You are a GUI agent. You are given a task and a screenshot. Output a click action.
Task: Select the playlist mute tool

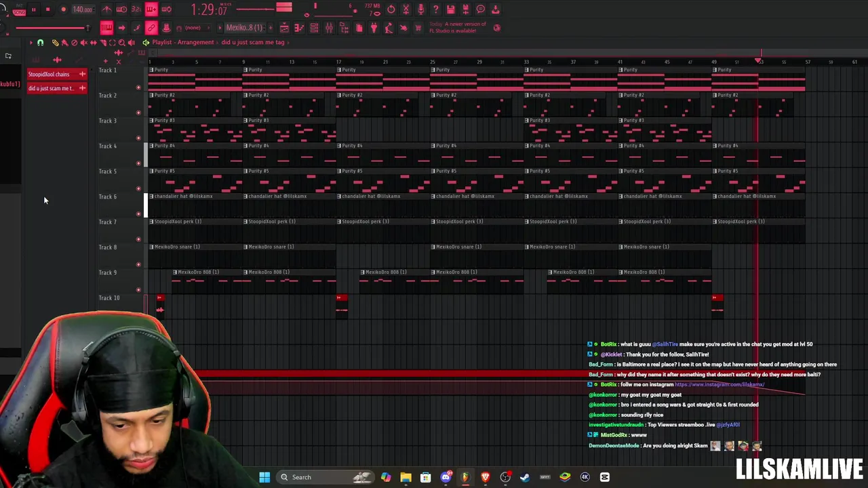click(84, 43)
